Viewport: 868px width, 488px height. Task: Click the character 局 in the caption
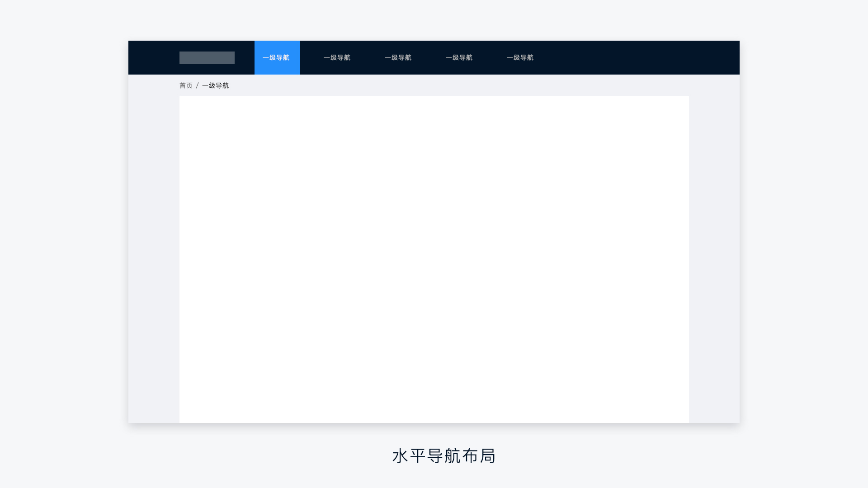coord(488,456)
